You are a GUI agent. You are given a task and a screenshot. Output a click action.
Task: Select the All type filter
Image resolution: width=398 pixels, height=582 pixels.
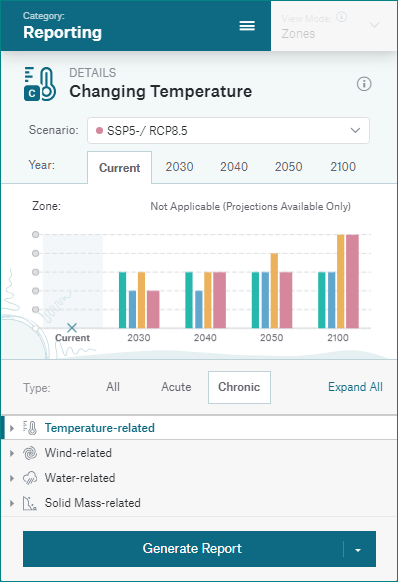pyautogui.click(x=113, y=387)
